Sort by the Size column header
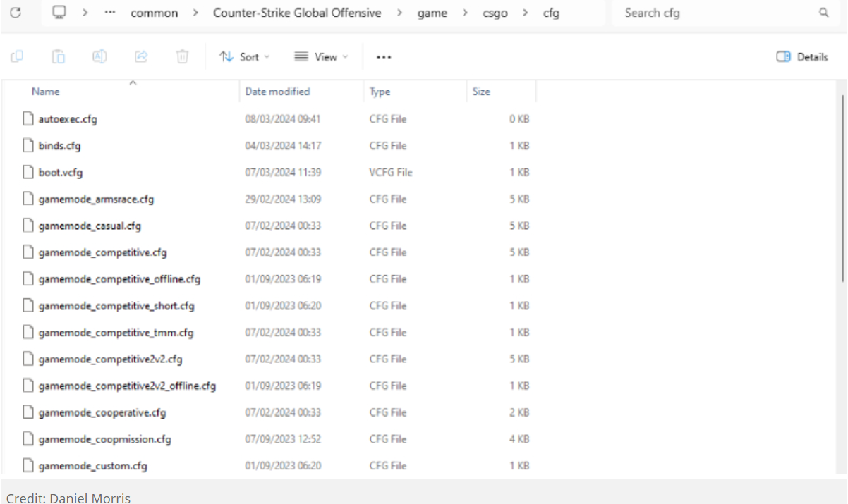This screenshot has height=504, width=848. pyautogui.click(x=481, y=92)
